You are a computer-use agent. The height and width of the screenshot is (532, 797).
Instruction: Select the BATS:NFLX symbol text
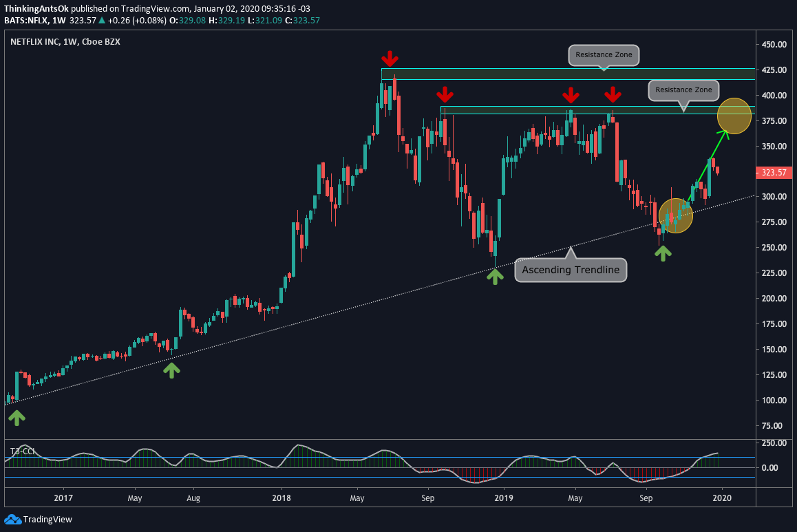click(x=26, y=21)
